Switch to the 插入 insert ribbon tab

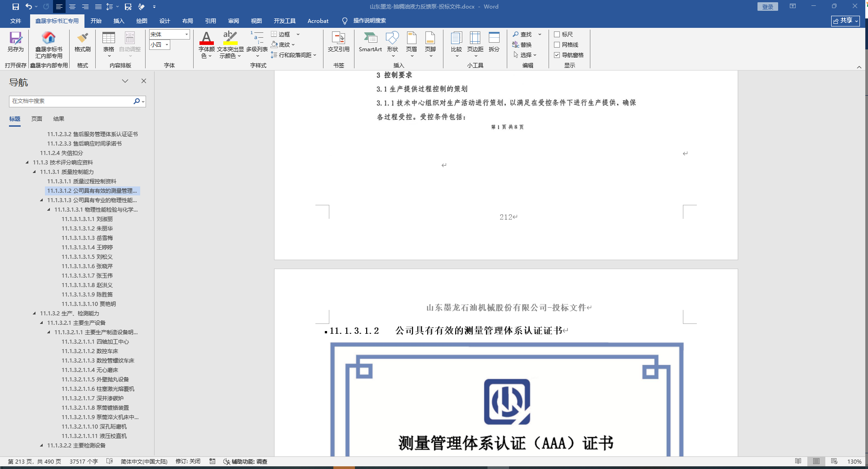click(x=119, y=21)
